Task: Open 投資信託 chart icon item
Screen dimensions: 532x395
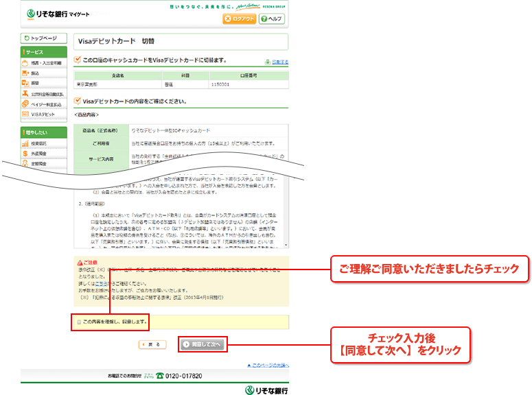Action: click(44, 144)
